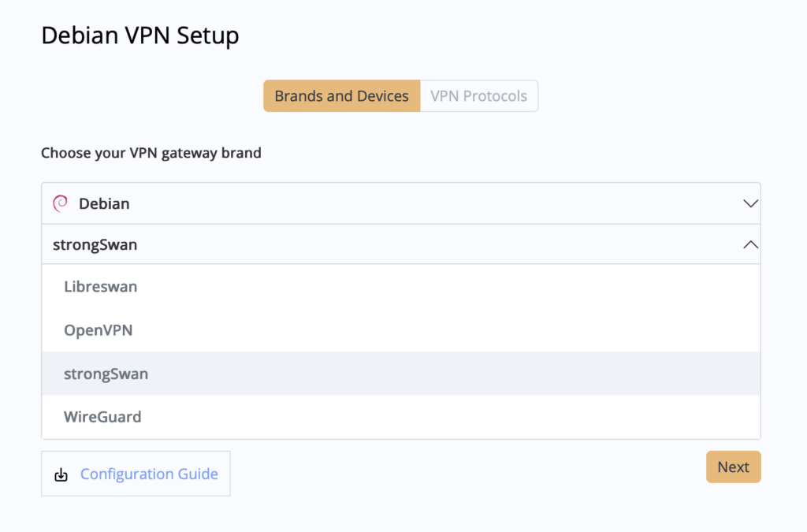Click the Choose your VPN gateway brand label
The width and height of the screenshot is (807, 532).
click(x=151, y=152)
